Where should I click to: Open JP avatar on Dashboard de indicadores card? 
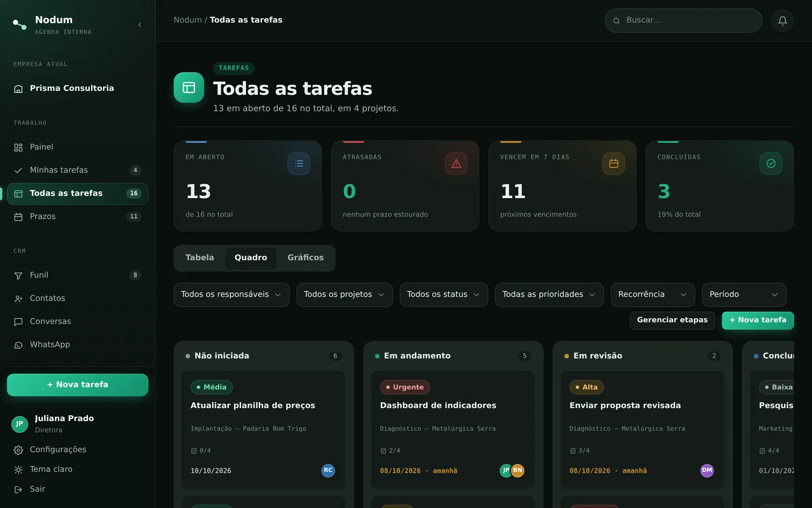click(505, 470)
